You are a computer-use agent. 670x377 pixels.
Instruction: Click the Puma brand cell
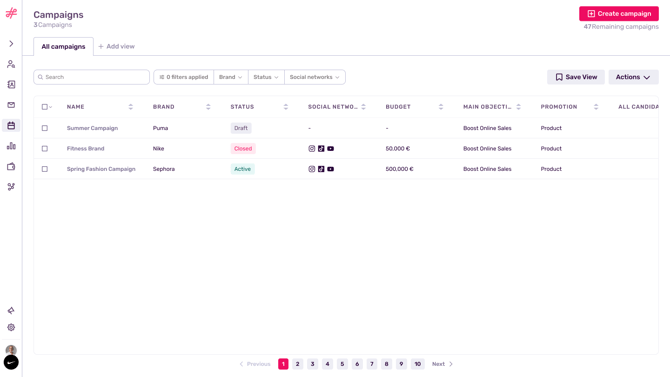pyautogui.click(x=160, y=128)
